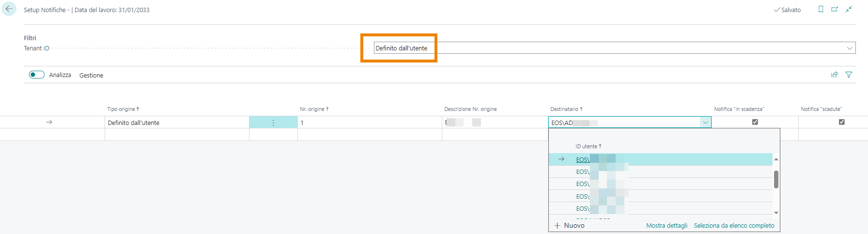868x234 pixels.
Task: Sort by Tipo origine column header
Action: (x=123, y=109)
